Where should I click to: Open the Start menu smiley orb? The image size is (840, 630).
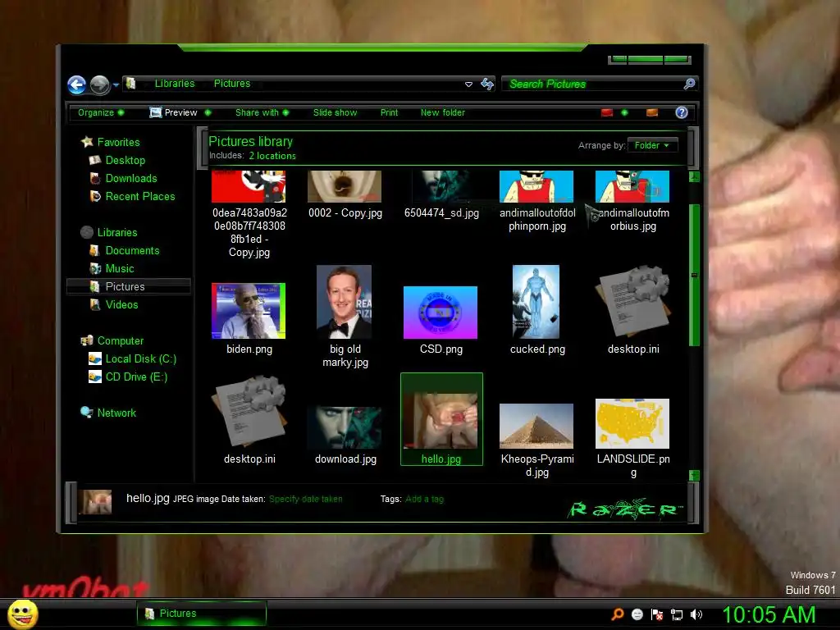pos(22,614)
